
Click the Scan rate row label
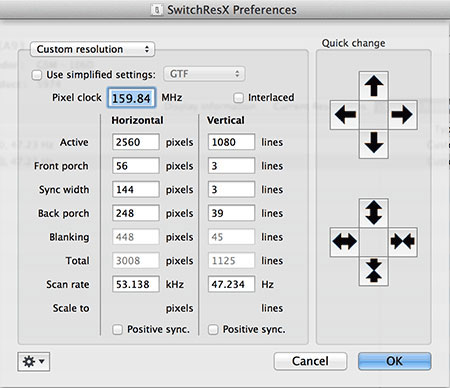tap(68, 285)
